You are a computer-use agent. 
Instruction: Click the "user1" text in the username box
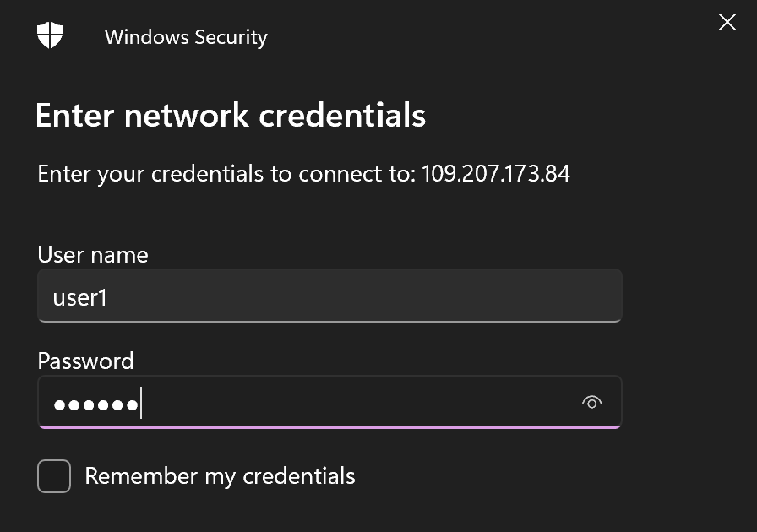(79, 298)
